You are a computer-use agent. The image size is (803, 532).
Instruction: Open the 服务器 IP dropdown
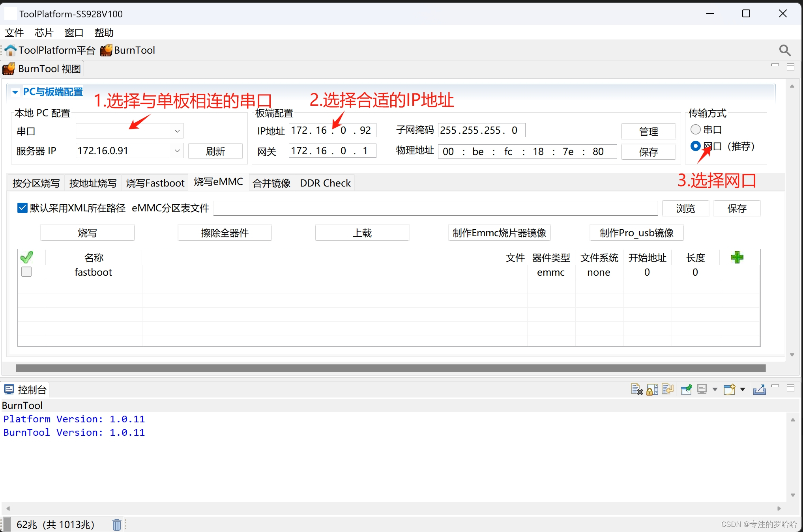point(177,151)
